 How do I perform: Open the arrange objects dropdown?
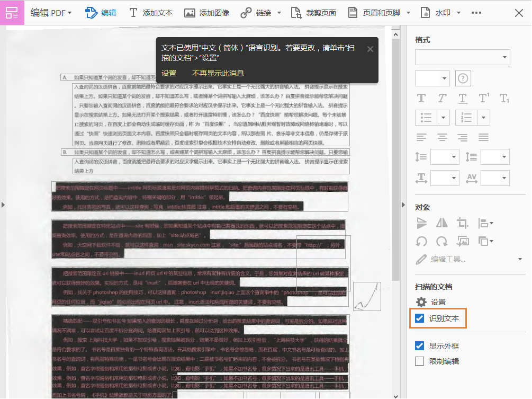[485, 241]
